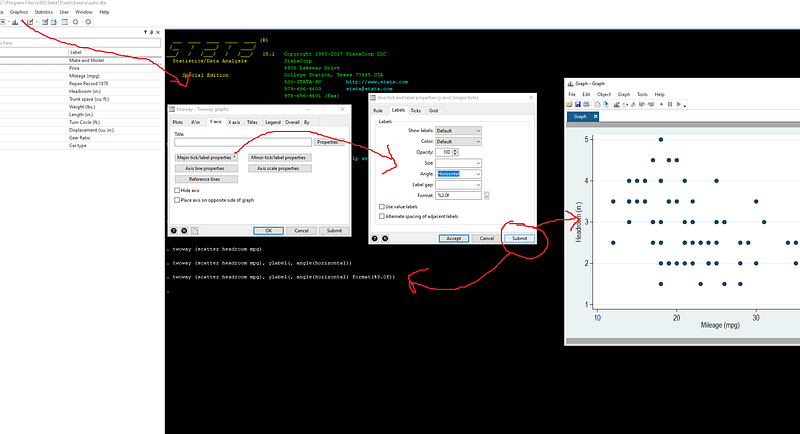Click Major tick/label properties button
The width and height of the screenshot is (800, 434).
206,158
